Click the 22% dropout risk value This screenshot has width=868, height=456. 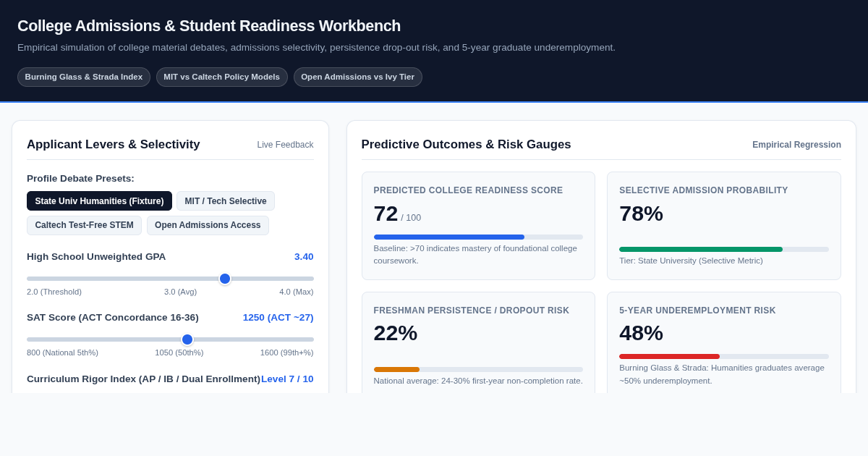[396, 333]
